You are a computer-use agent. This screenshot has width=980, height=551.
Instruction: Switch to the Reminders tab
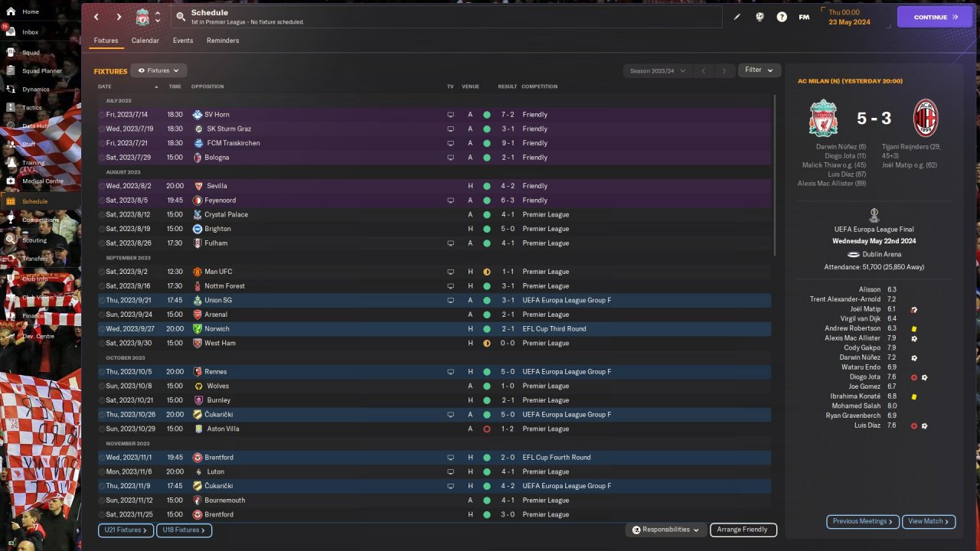[223, 41]
